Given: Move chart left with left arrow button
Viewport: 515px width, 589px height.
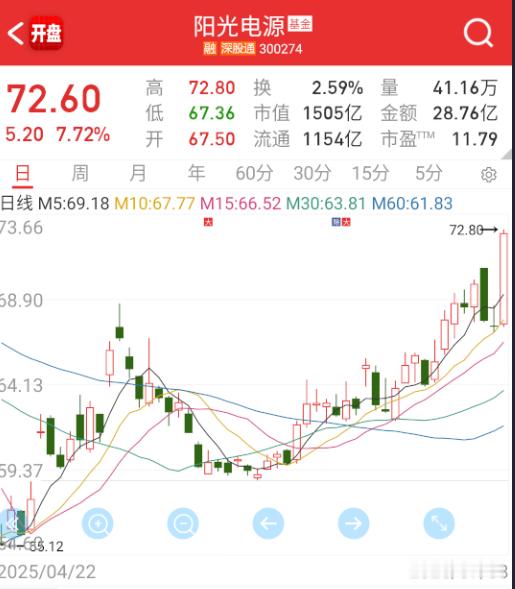Looking at the screenshot, I should pyautogui.click(x=268, y=523).
